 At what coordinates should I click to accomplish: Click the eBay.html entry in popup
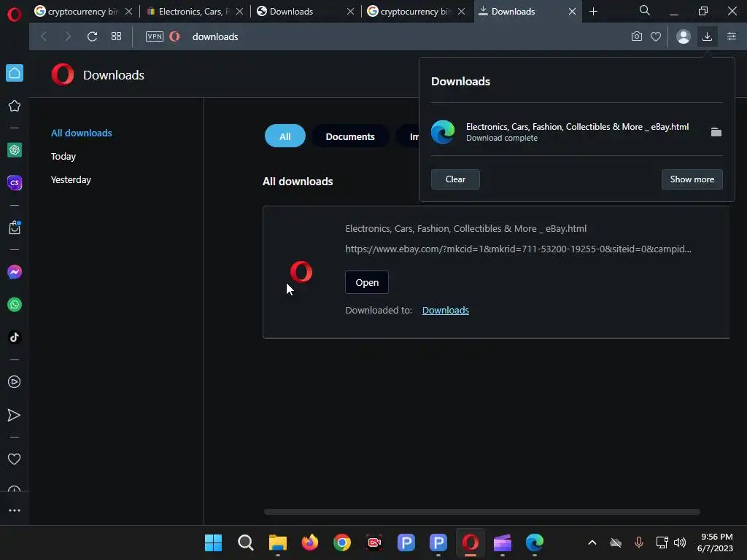pyautogui.click(x=576, y=132)
